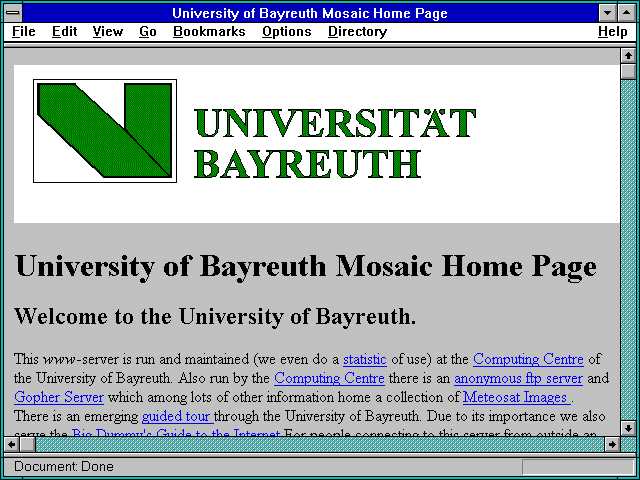Click the 'Welcome to the University of Bayreuth.' subheading
This screenshot has height=480, width=640.
tap(215, 317)
